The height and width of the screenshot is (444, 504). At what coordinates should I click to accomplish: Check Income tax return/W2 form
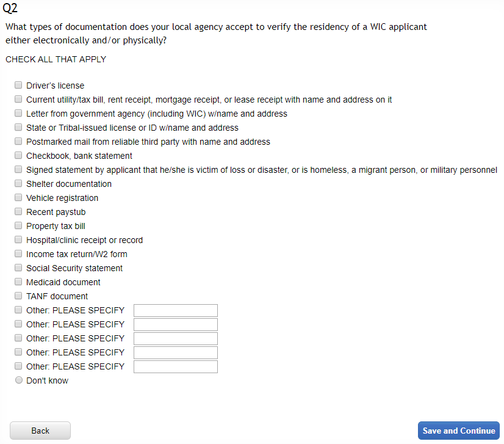[x=18, y=254]
